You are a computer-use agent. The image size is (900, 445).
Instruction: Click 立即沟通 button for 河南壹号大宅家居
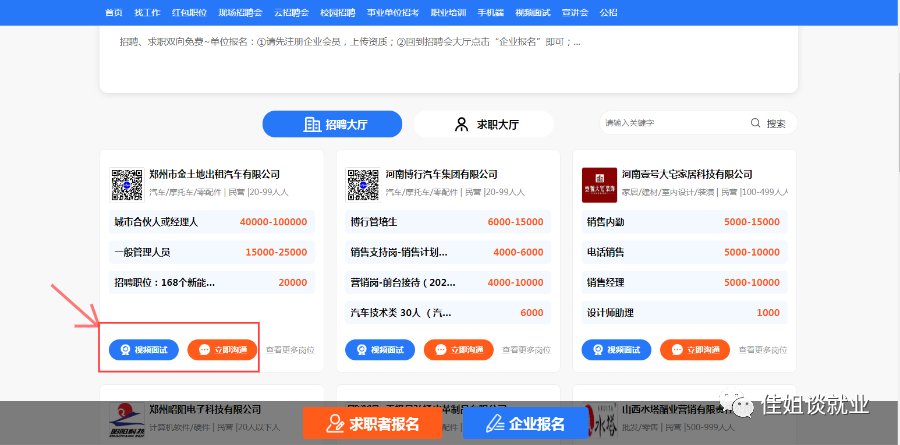[695, 350]
